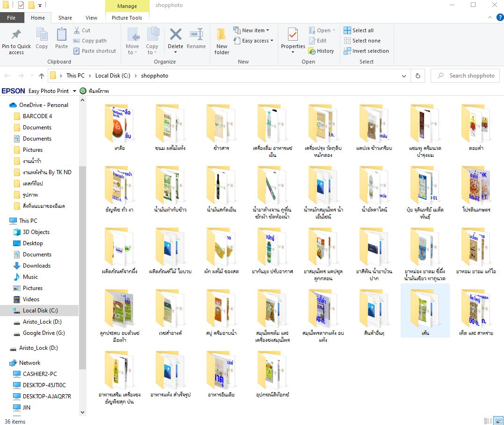This screenshot has width=504, height=425.
Task: Switch to details view in the status bar
Action: click(488, 421)
